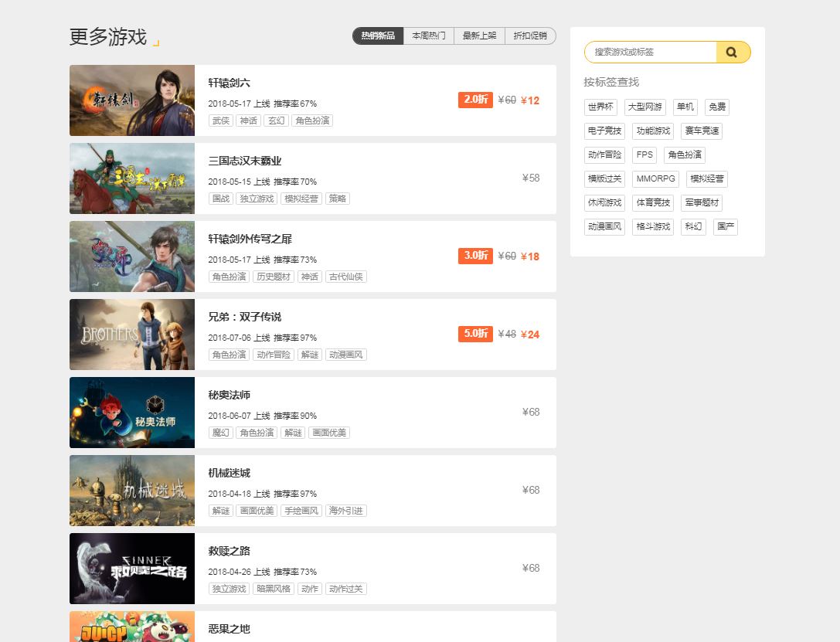This screenshot has height=642, width=840.
Task: Click the 古代仙侠 tag under 轩辕剑外传穹之扉
Action: point(346,277)
